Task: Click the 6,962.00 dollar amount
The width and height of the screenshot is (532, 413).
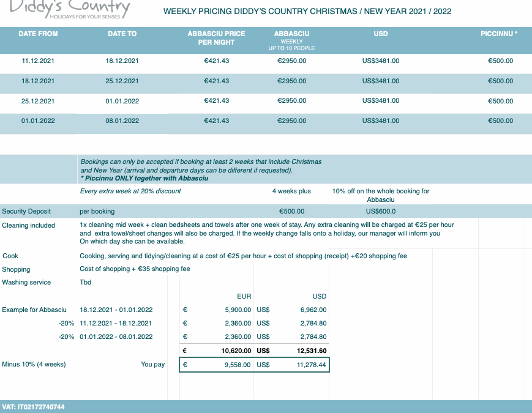Action: (313, 310)
